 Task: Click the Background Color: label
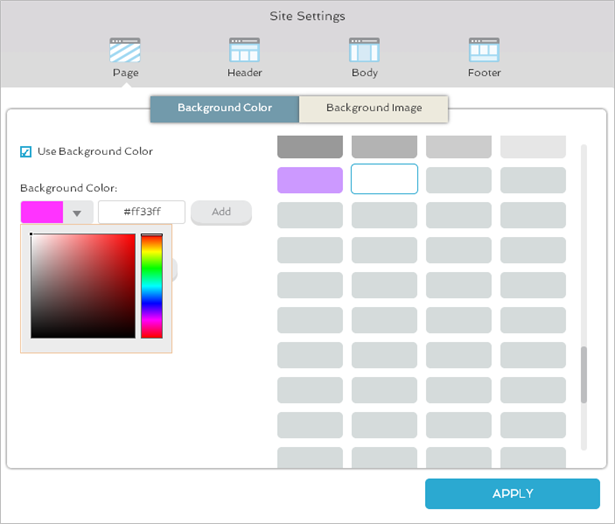[x=69, y=188]
